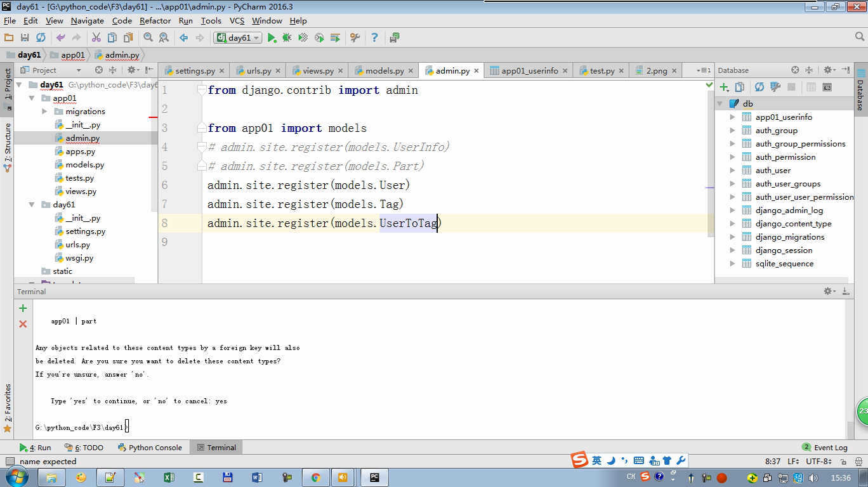
Task: Expand the migrations folder
Action: [44, 112]
